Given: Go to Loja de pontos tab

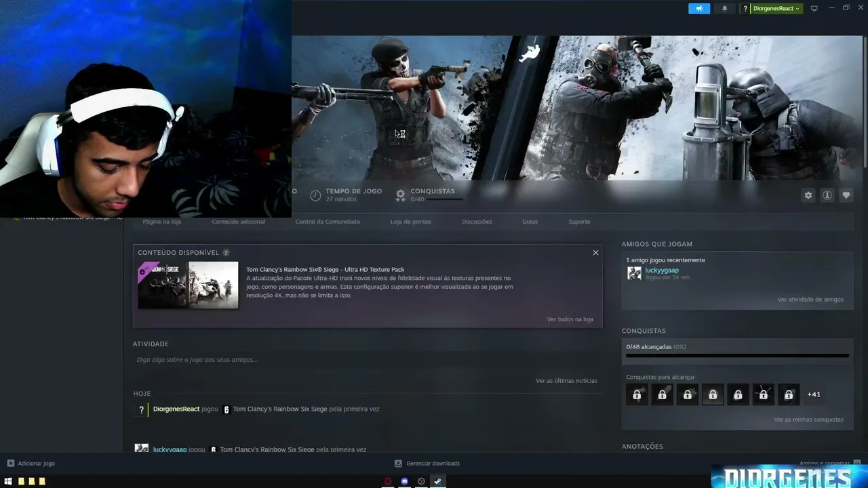Looking at the screenshot, I should [411, 222].
